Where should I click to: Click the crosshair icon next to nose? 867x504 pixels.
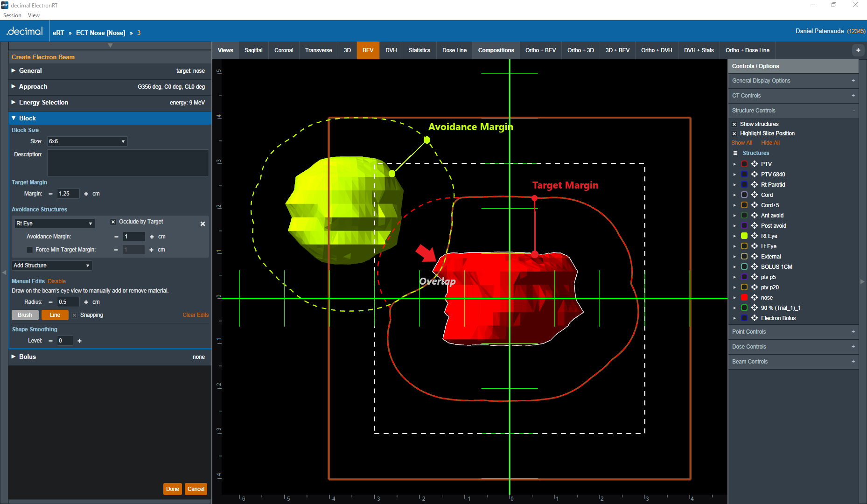click(754, 298)
